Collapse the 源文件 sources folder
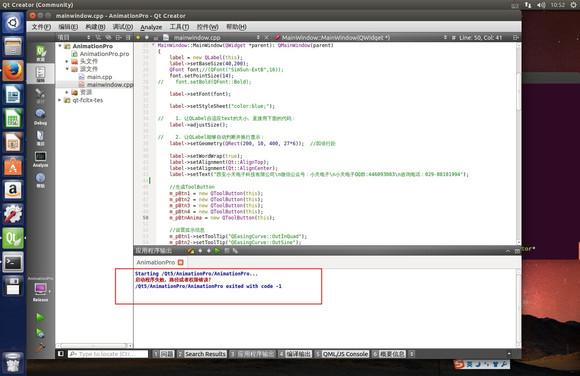 [67, 69]
